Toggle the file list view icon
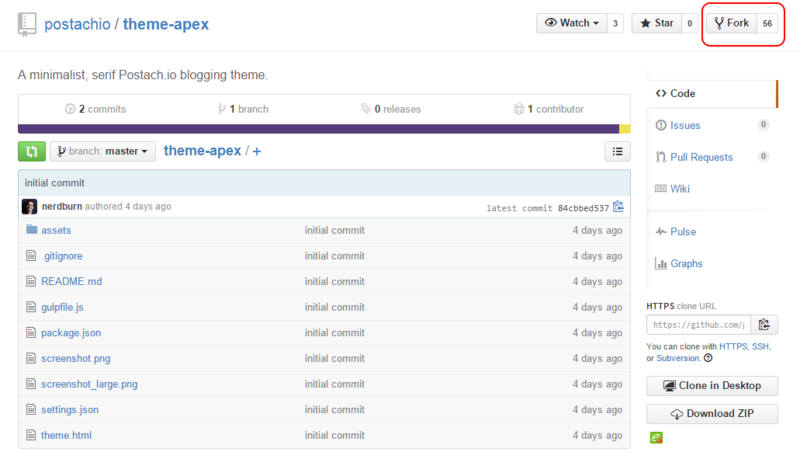 (x=617, y=152)
